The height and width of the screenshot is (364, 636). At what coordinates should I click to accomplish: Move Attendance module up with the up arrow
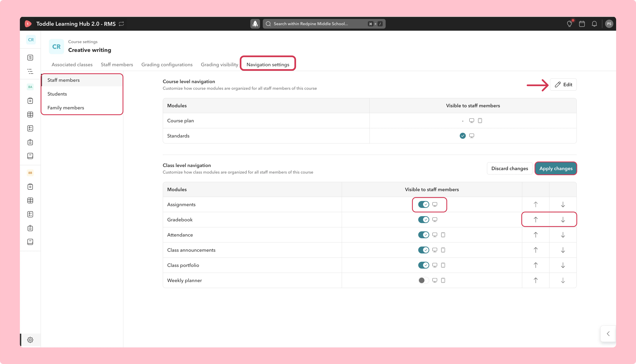[x=536, y=235]
